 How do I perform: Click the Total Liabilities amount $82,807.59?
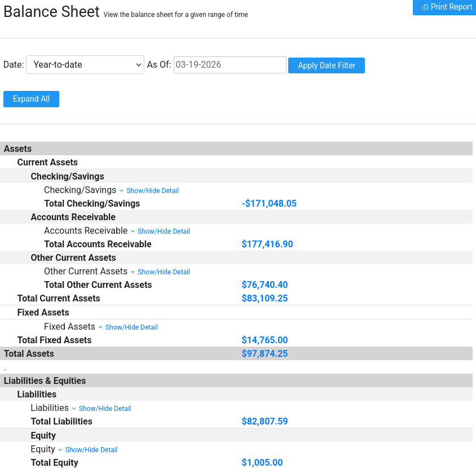tap(265, 421)
